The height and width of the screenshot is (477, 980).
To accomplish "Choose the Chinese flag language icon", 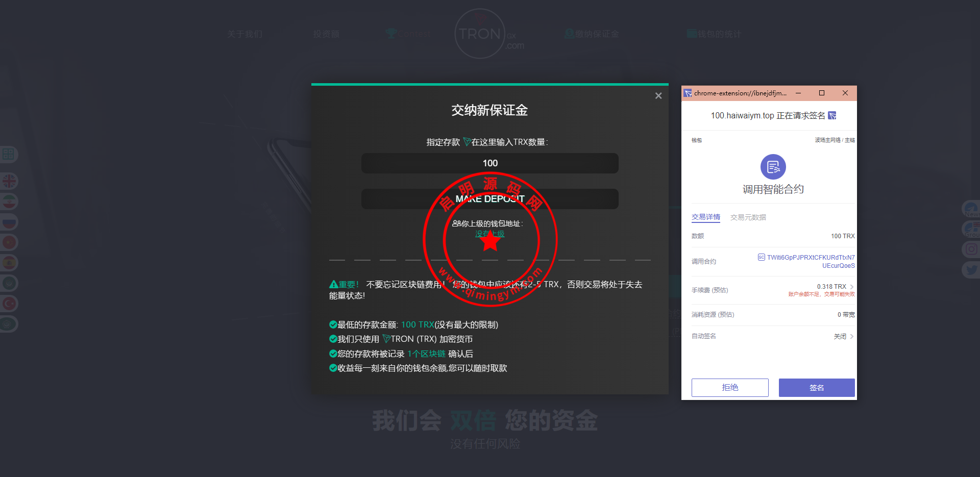I will click(9, 242).
